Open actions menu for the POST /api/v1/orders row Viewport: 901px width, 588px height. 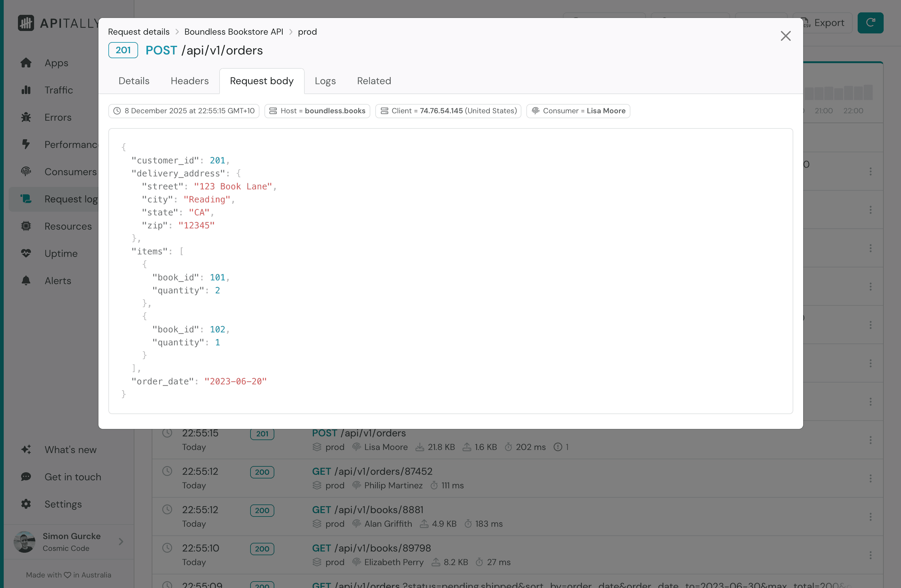pos(871,440)
